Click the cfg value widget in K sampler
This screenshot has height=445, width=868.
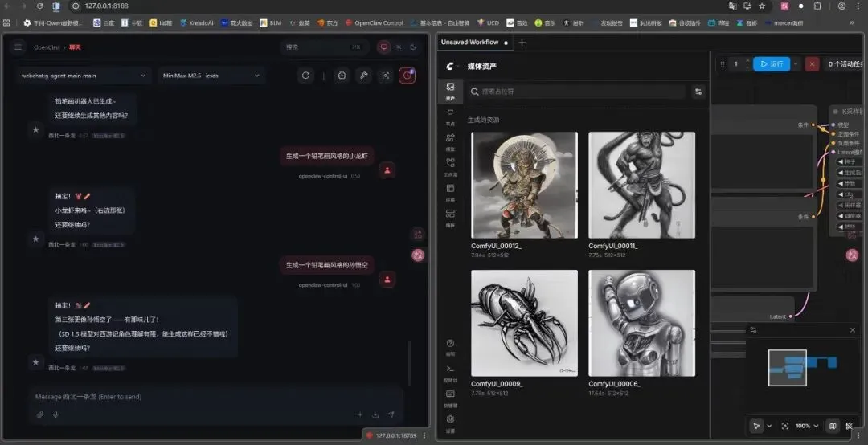click(x=850, y=194)
